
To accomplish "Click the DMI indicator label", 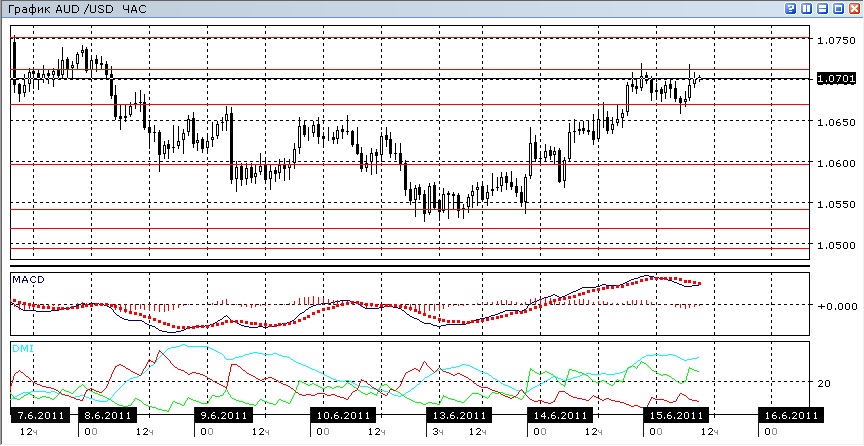I will click(22, 348).
